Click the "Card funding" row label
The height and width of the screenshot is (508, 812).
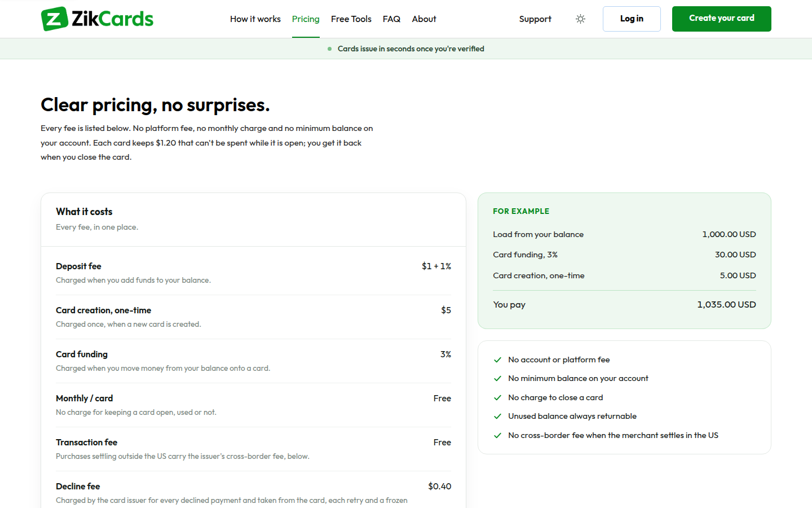82,354
